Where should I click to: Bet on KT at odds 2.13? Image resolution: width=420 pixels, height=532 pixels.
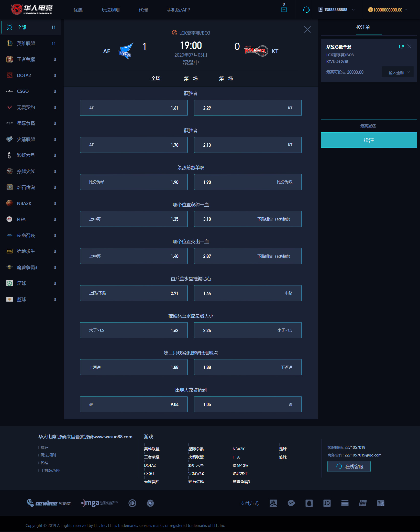(248, 145)
